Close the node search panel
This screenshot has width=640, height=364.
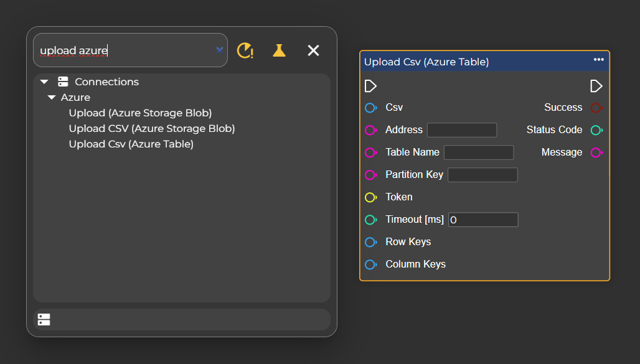point(313,50)
